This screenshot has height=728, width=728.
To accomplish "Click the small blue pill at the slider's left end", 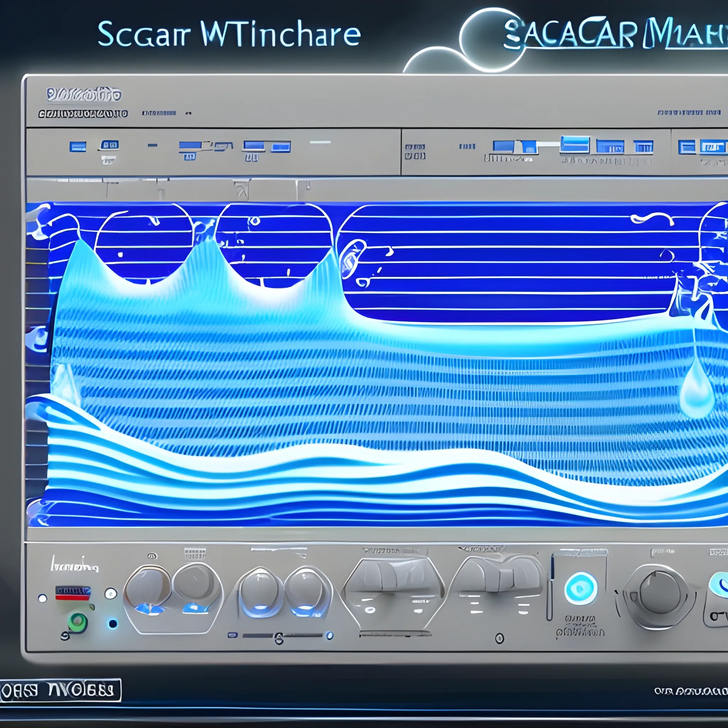I will pyautogui.click(x=232, y=635).
